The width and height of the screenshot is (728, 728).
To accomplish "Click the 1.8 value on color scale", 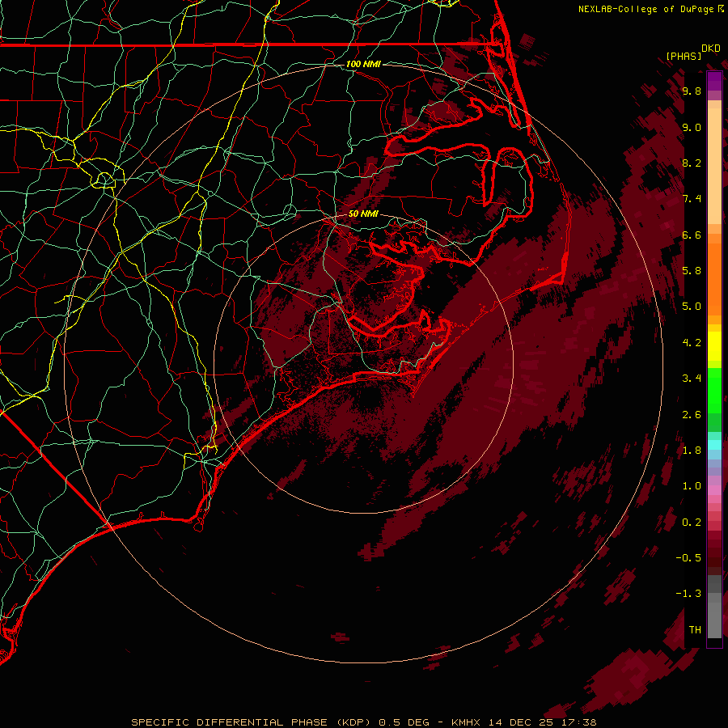I will [x=692, y=451].
